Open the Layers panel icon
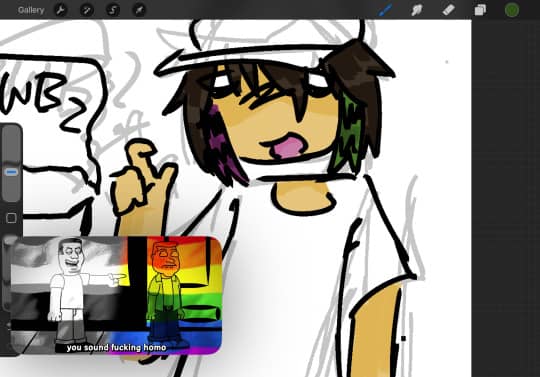The height and width of the screenshot is (377, 540). pos(480,10)
